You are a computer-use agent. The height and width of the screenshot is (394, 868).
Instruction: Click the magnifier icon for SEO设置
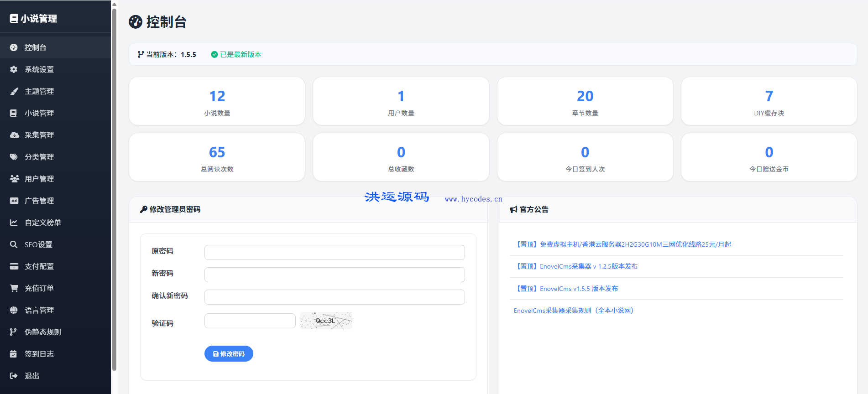click(14, 244)
